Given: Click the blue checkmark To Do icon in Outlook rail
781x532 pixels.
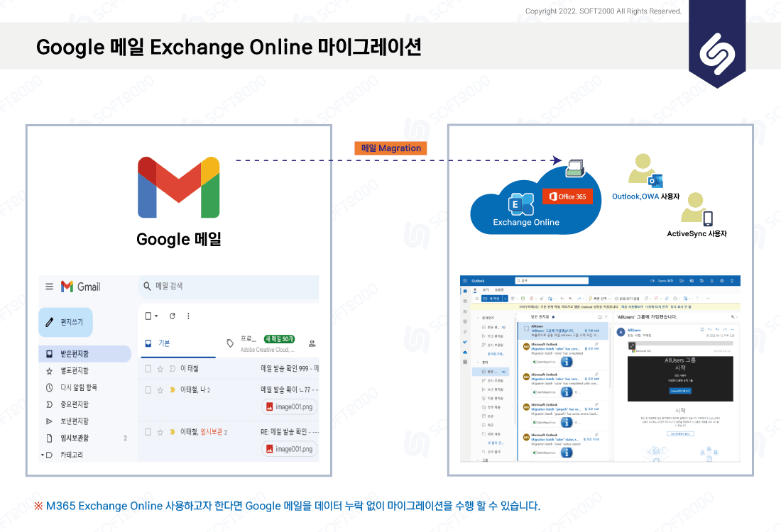Looking at the screenshot, I should pyautogui.click(x=465, y=343).
